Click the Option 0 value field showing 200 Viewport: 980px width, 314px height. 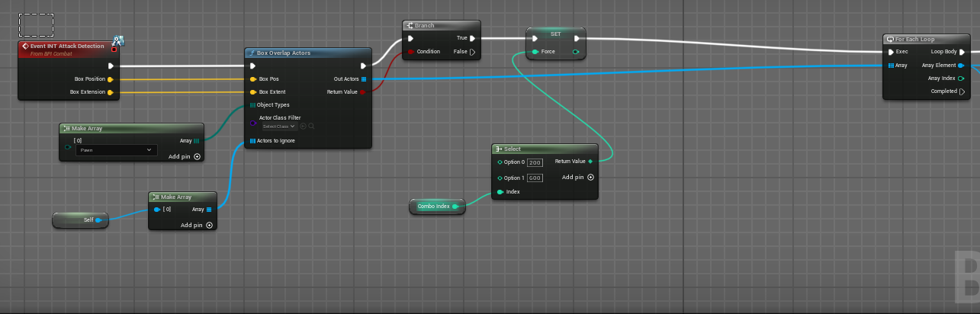[x=535, y=163]
